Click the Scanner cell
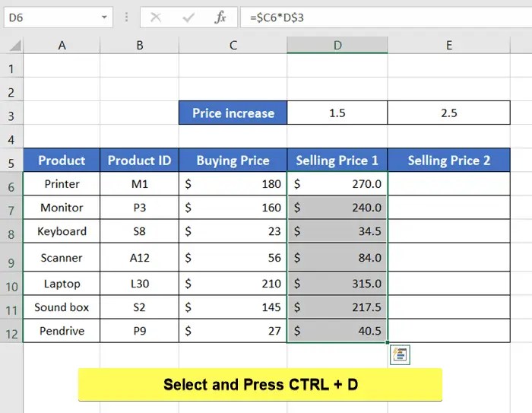Image resolution: width=532 pixels, height=413 pixels. pos(62,257)
